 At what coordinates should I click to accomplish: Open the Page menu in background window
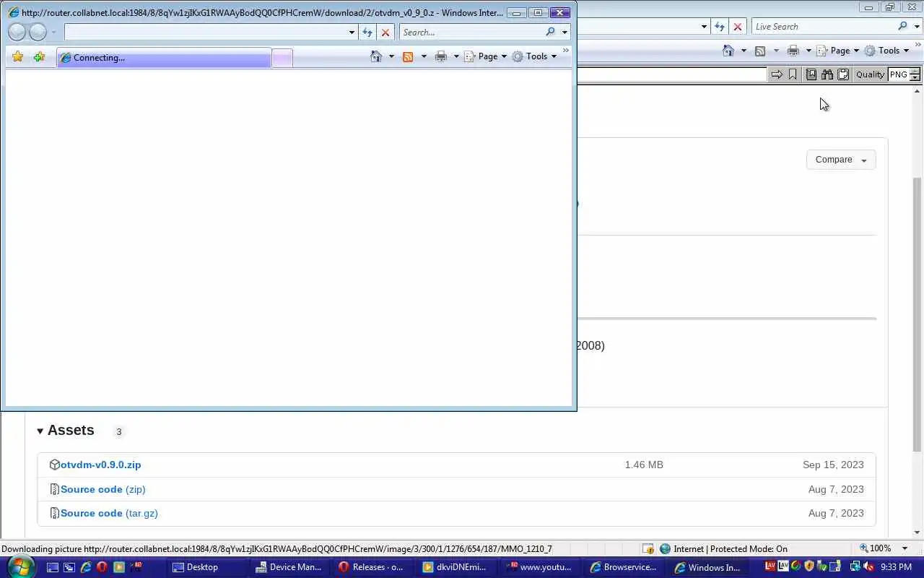click(x=837, y=51)
